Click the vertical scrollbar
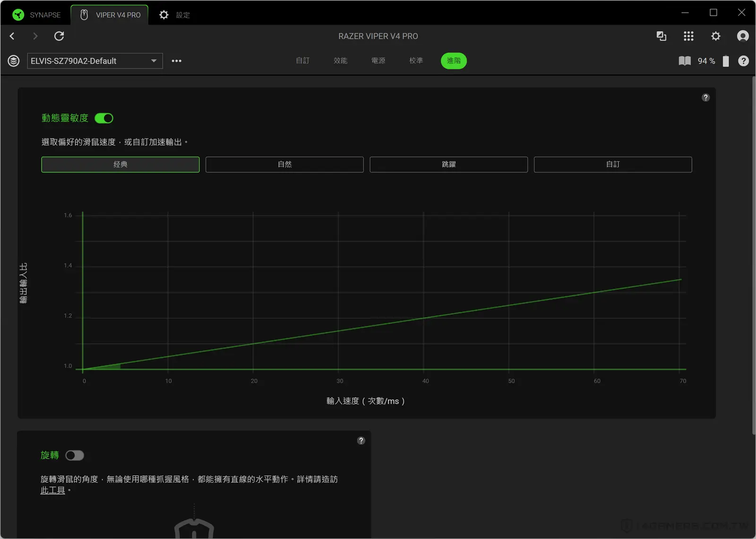 (x=753, y=255)
